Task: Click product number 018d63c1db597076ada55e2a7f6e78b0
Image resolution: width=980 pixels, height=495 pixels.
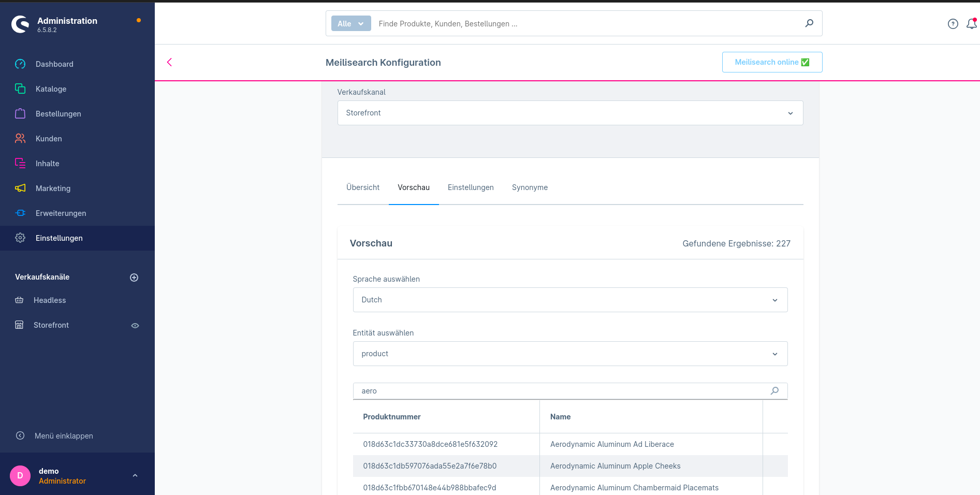Action: pyautogui.click(x=430, y=466)
